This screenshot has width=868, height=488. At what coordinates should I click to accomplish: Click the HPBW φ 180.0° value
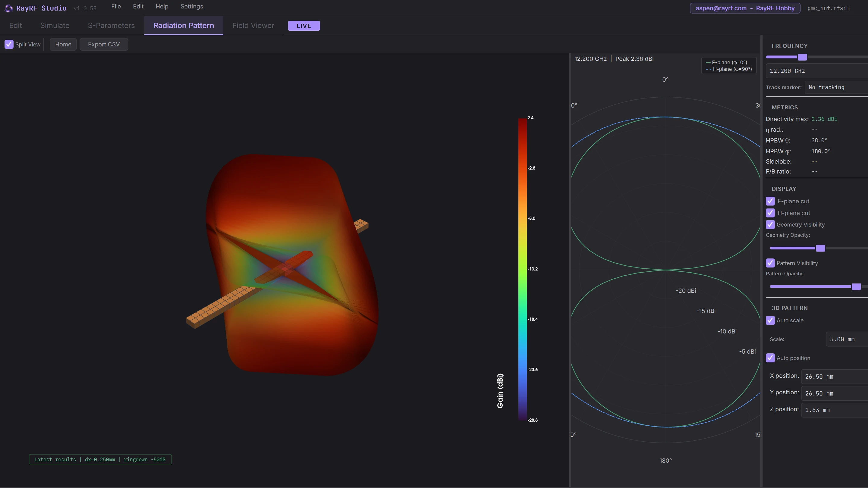tap(821, 151)
